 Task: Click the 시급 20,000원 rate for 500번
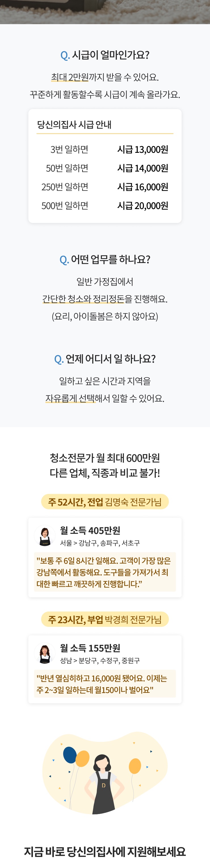pyautogui.click(x=143, y=206)
